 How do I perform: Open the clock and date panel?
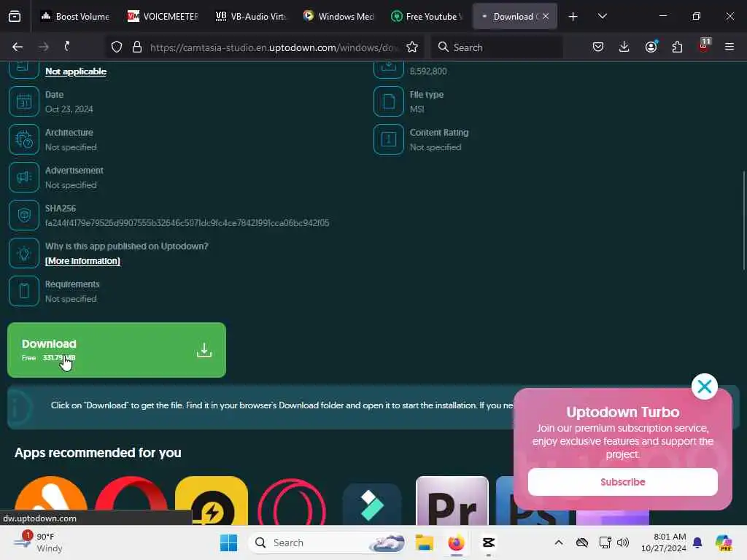pyautogui.click(x=664, y=542)
